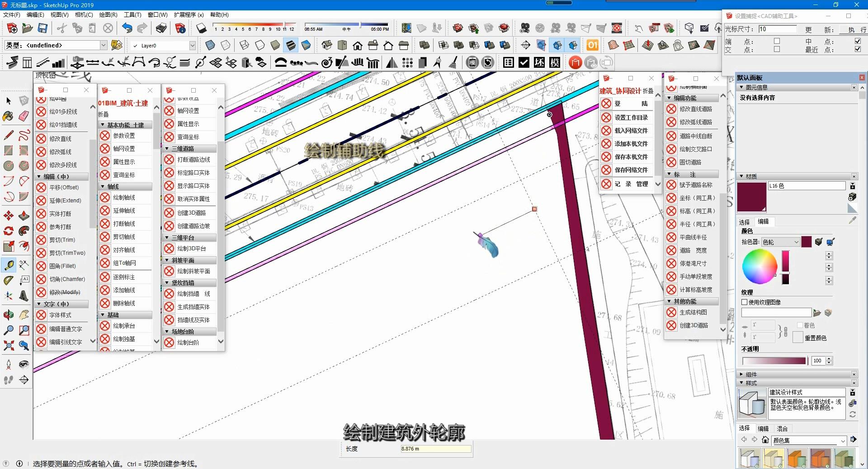Pick the Paint Bucket tool

[9, 116]
